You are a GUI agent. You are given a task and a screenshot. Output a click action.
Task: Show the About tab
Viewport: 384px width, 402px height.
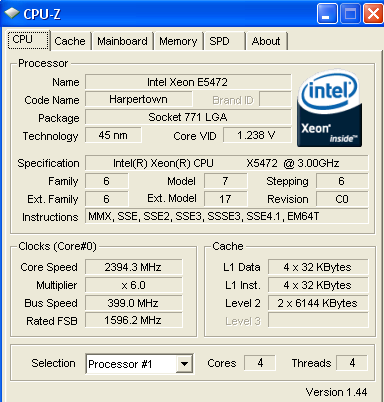pyautogui.click(x=266, y=41)
